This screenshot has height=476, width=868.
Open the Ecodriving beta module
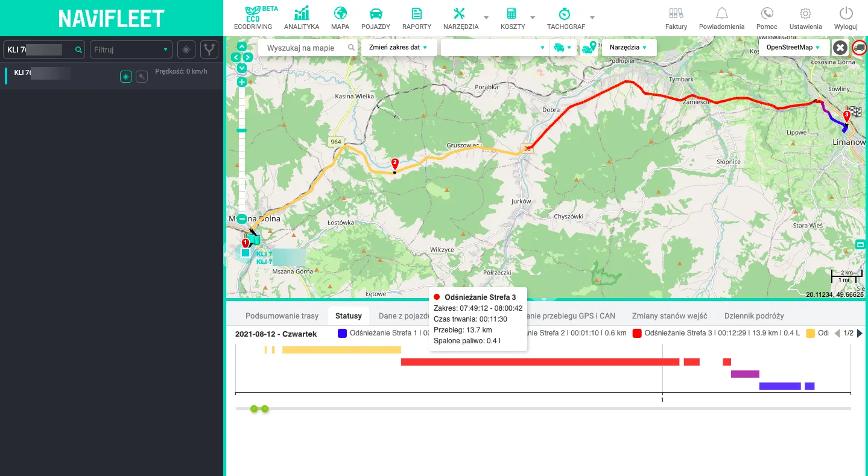click(x=253, y=18)
